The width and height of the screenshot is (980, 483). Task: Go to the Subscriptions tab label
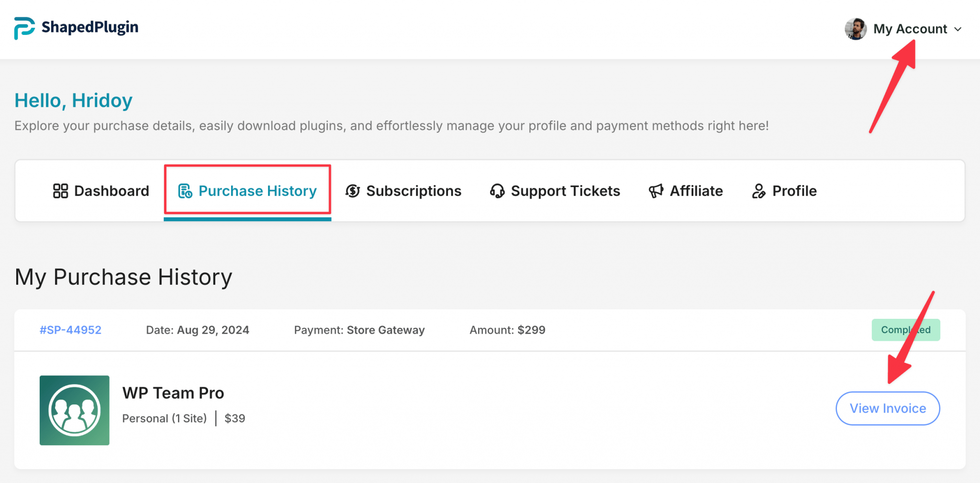click(413, 191)
